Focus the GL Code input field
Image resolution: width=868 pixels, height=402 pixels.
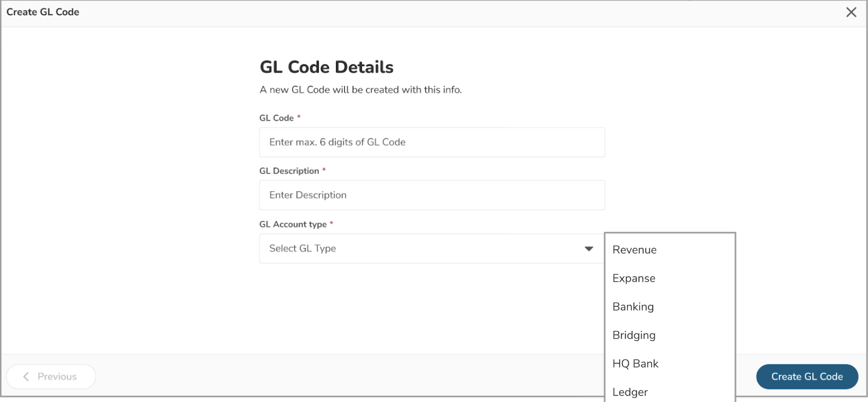(431, 142)
